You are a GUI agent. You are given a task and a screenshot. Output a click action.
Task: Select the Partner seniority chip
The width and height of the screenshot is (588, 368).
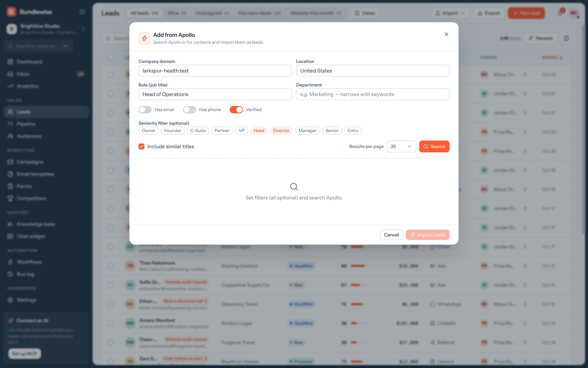pyautogui.click(x=222, y=131)
